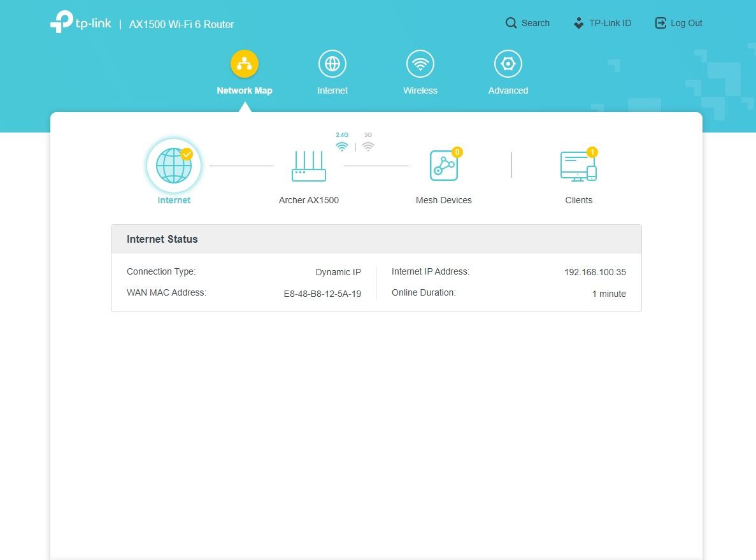Image resolution: width=756 pixels, height=560 pixels.
Task: Click the Online Duration label
Action: 424,292
